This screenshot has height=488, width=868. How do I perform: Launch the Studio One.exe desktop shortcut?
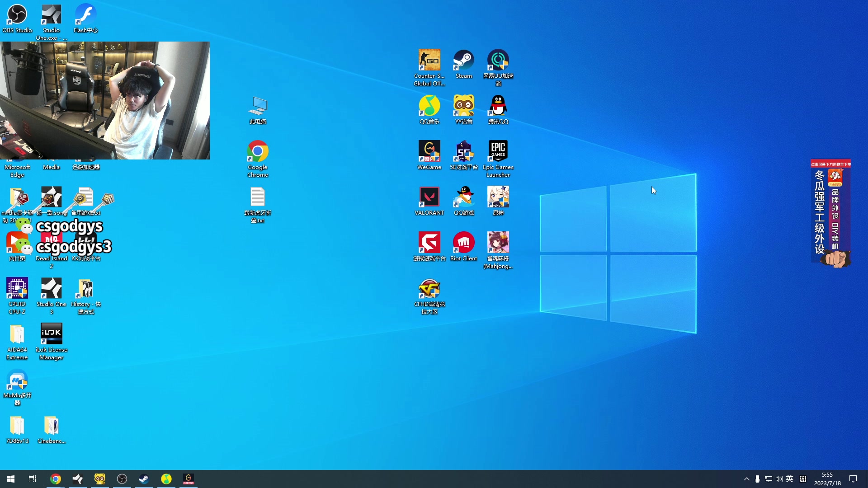click(52, 22)
